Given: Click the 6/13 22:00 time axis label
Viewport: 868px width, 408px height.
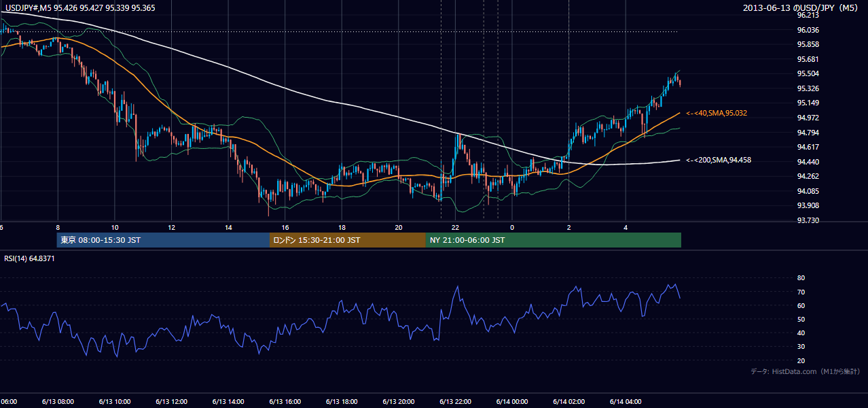Looking at the screenshot, I should click(454, 402).
